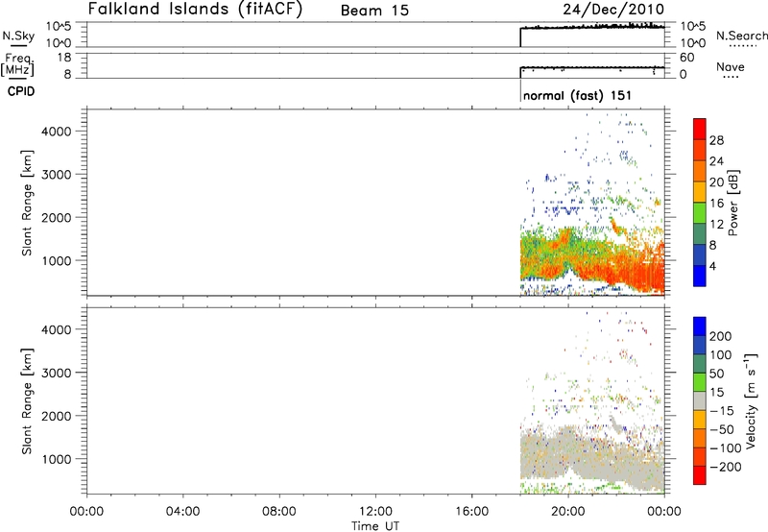Click the '2000' tick in velocity panel
The width and height of the screenshot is (768, 532).
(56, 416)
